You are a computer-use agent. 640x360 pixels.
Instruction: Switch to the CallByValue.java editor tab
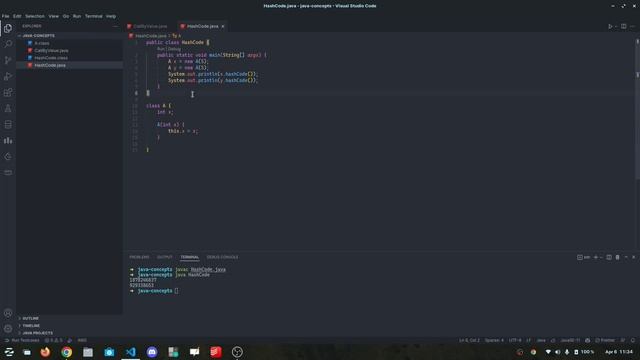click(x=150, y=27)
